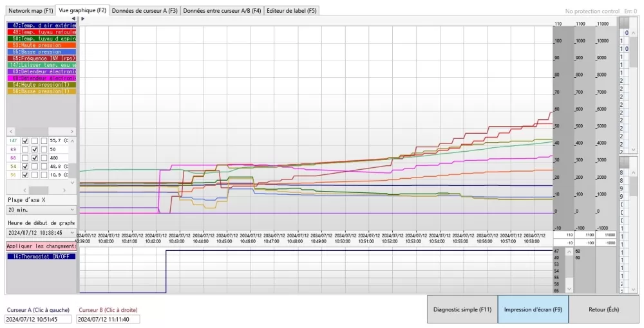Tick the first checkbox in row 69

(x=26, y=149)
